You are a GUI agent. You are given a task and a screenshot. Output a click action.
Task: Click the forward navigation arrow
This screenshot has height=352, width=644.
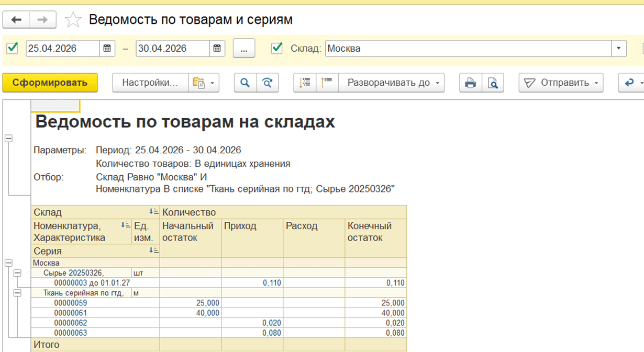[43, 20]
